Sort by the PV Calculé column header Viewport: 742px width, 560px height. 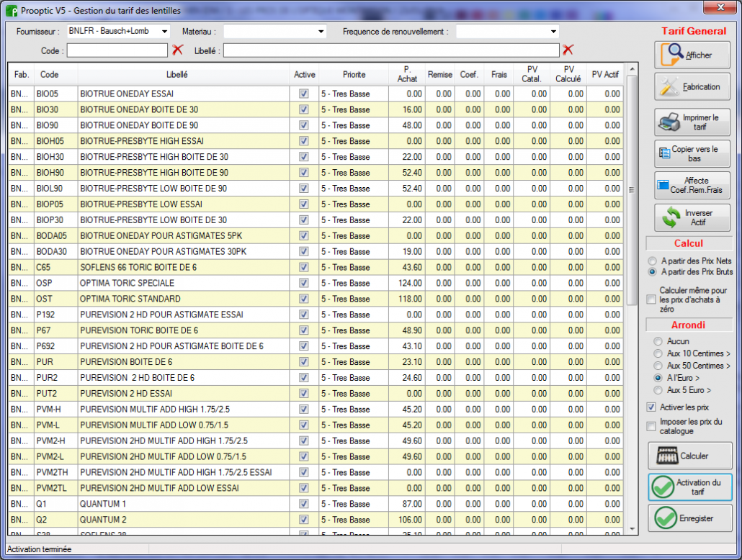(568, 74)
